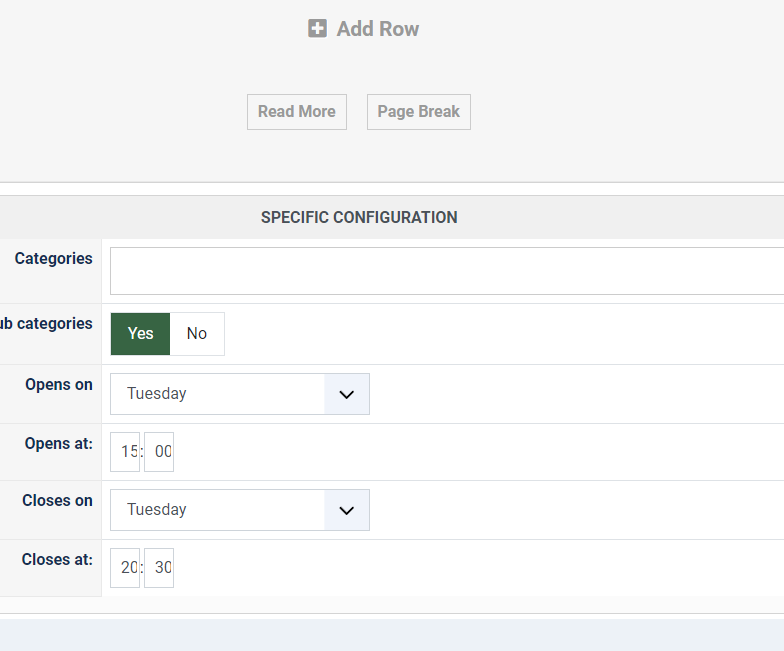Click the Specific Configuration section header
Viewport: 784px width, 651px height.
tap(359, 217)
